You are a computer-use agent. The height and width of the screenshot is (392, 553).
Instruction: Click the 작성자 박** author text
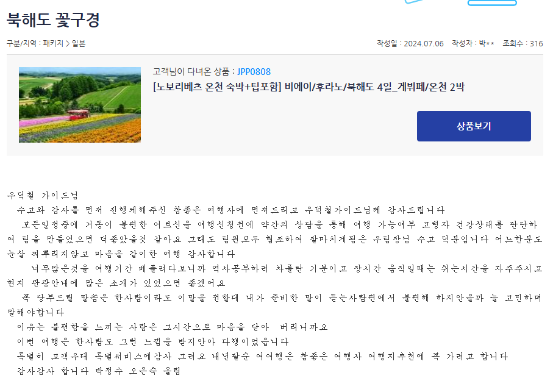coord(473,43)
